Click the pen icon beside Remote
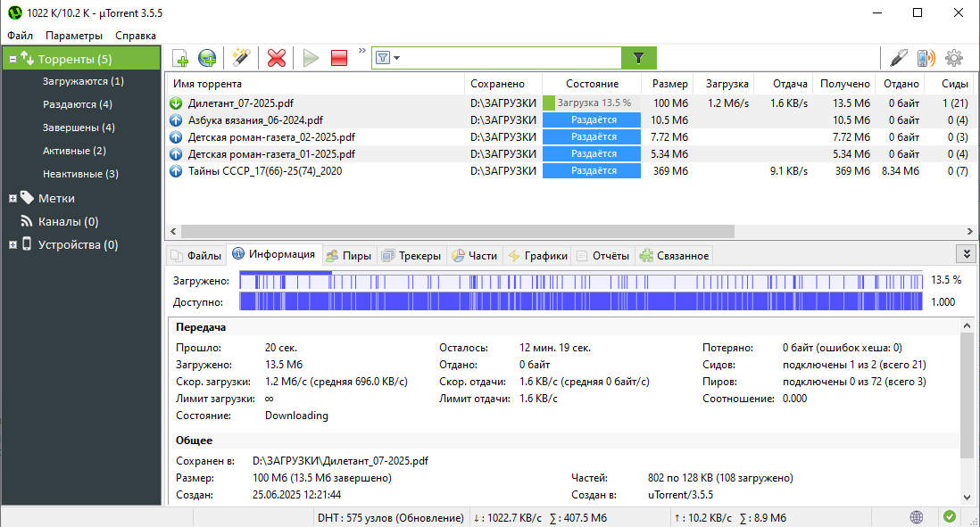Viewport: 980px width, 527px height. point(899,58)
